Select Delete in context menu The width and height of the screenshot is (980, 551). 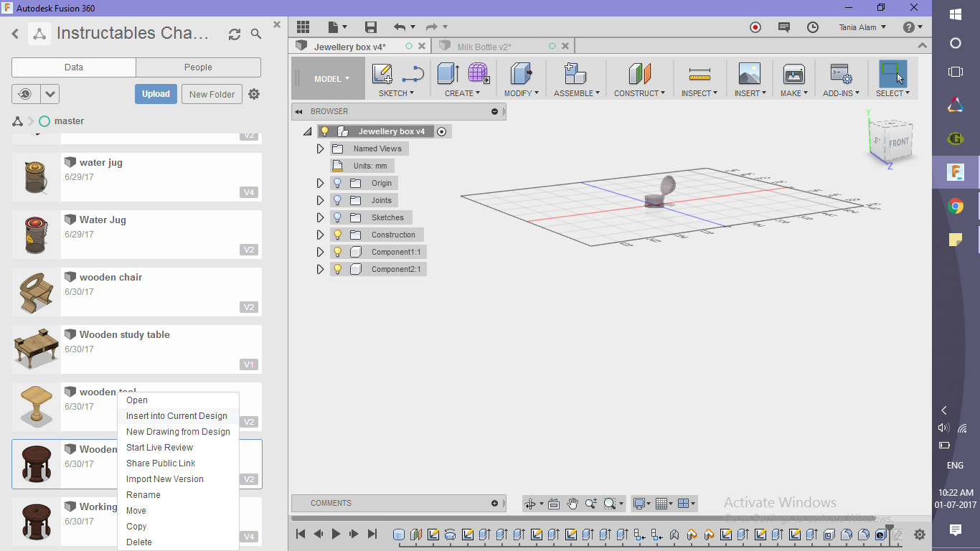click(139, 542)
